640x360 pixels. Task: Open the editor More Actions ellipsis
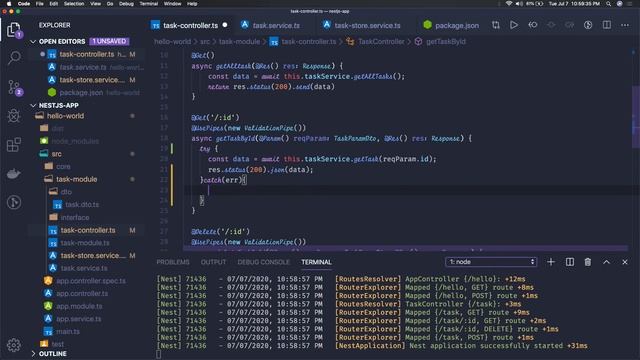pos(625,25)
